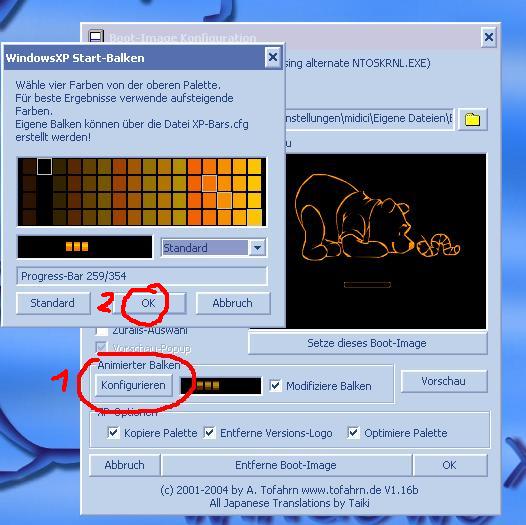Select the white-outlined black swatch in top row
526x525 pixels.
(x=44, y=166)
